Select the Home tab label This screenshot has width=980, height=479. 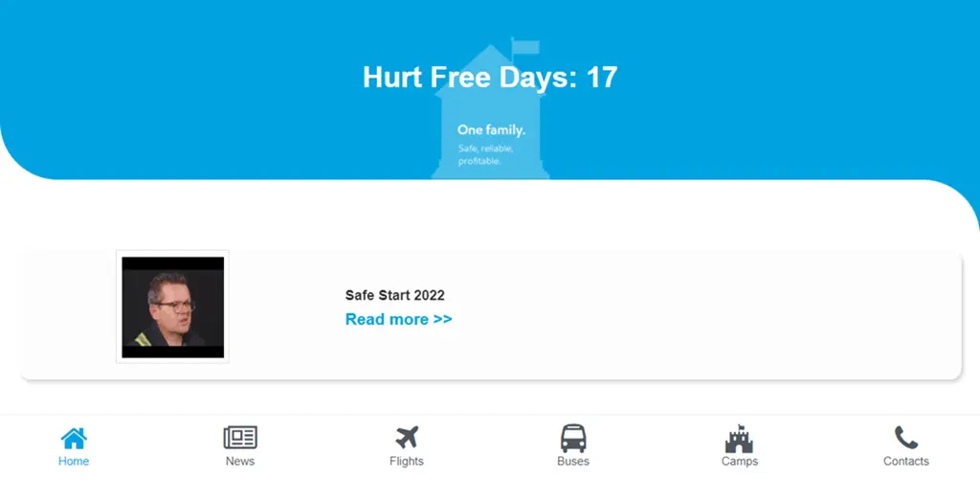[74, 462]
